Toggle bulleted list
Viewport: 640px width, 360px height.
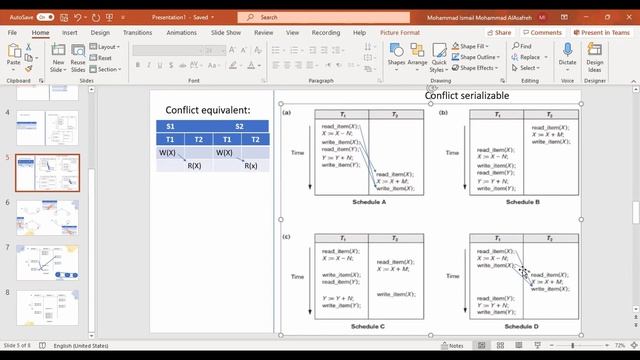tap(276, 50)
